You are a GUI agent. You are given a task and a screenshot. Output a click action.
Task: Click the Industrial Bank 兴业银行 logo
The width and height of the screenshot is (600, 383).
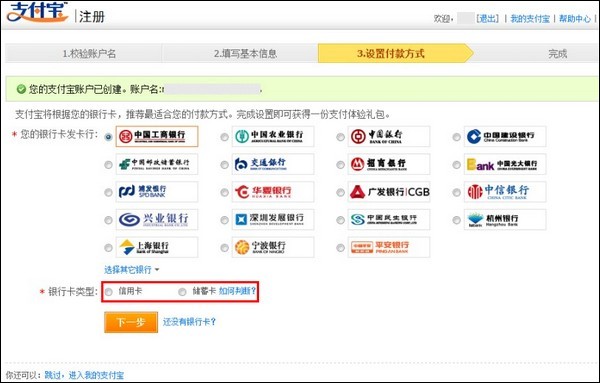tap(157, 219)
